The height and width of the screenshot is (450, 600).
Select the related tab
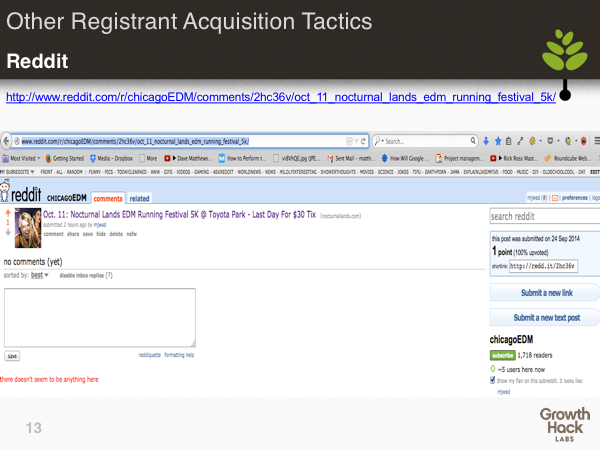(139, 198)
